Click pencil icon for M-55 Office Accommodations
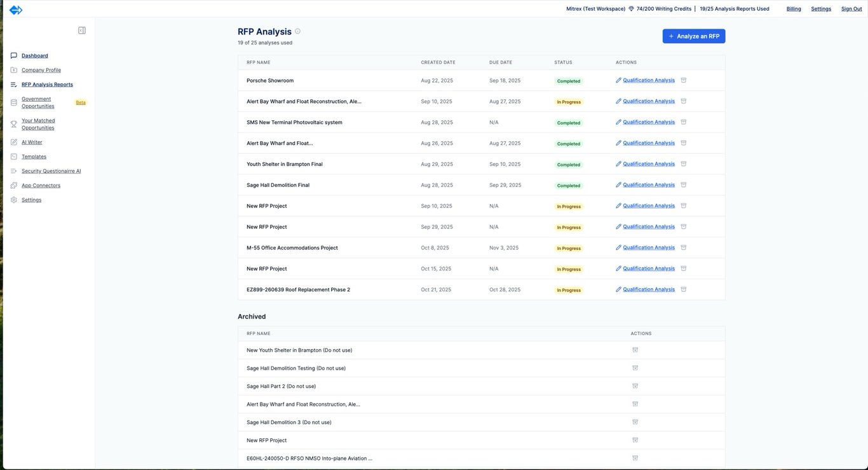 coord(618,247)
